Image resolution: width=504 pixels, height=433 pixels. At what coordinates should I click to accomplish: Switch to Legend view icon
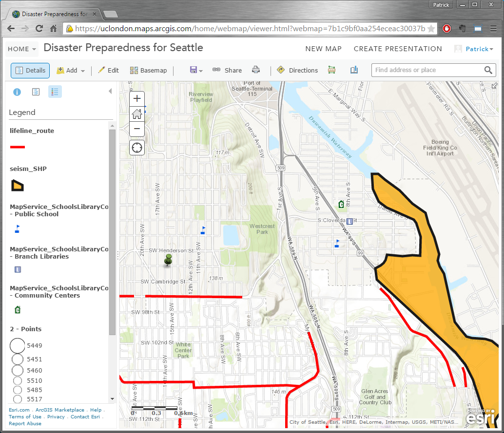point(55,92)
